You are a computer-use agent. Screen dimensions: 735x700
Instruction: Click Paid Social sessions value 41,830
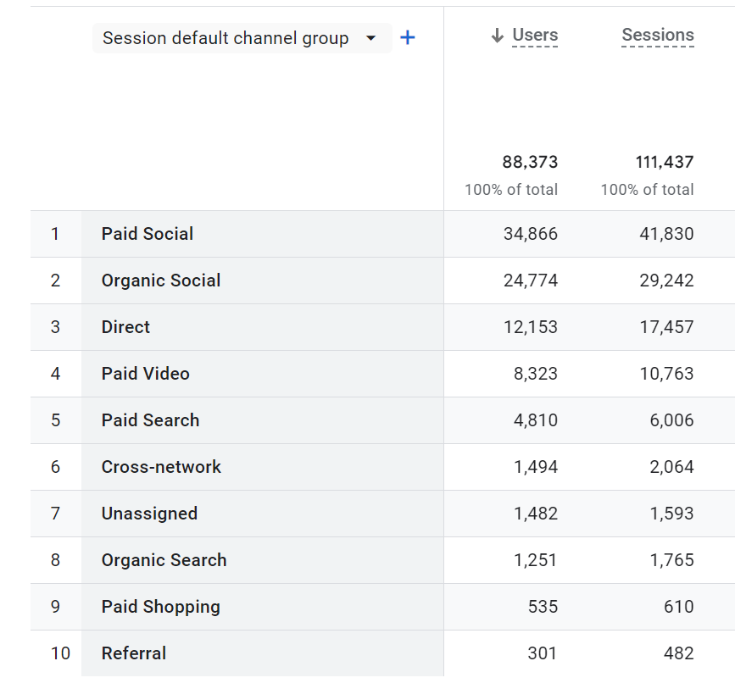(x=666, y=234)
